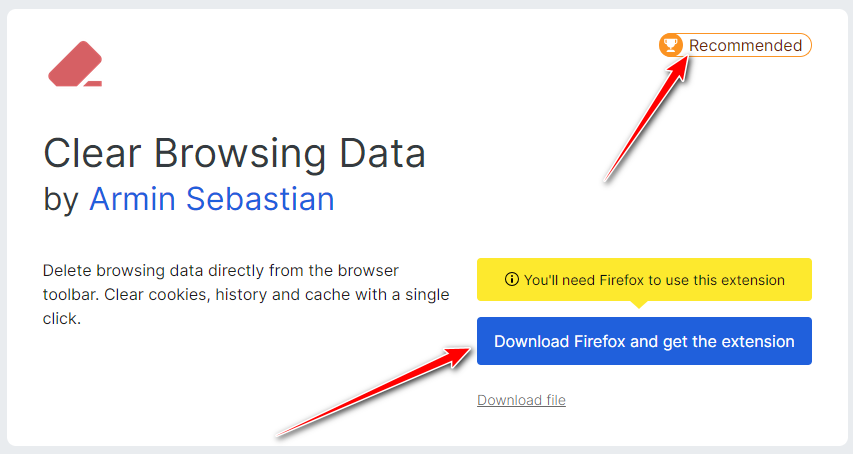Click the 'You'll need Firefox' notice text
Screen dimensions: 853x454
654,280
